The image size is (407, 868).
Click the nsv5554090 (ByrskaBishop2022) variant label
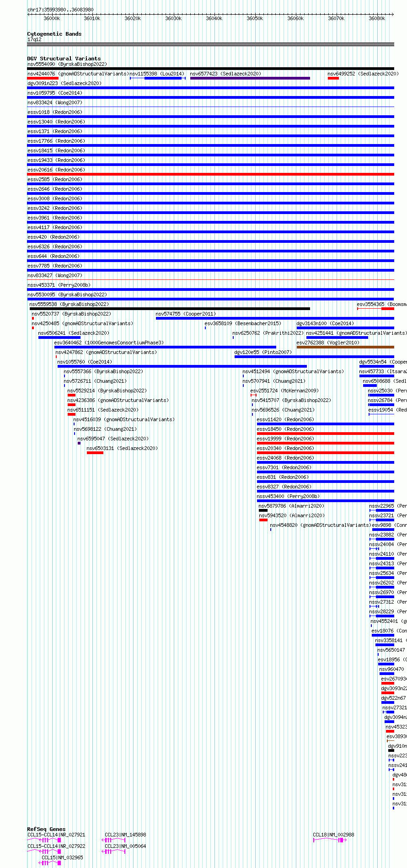(67, 64)
